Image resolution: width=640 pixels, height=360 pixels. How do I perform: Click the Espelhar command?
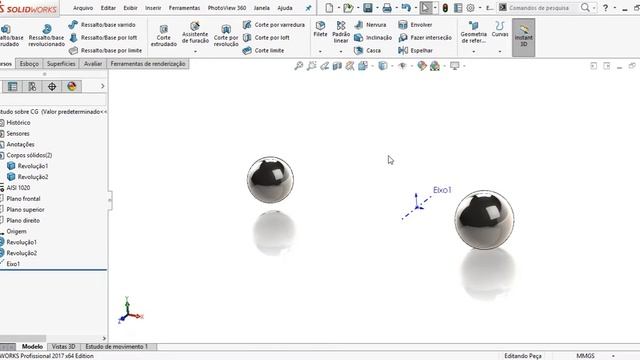tap(416, 51)
